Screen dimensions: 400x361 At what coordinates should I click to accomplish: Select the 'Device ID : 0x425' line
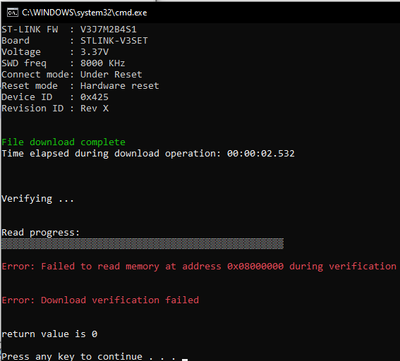tap(55, 97)
